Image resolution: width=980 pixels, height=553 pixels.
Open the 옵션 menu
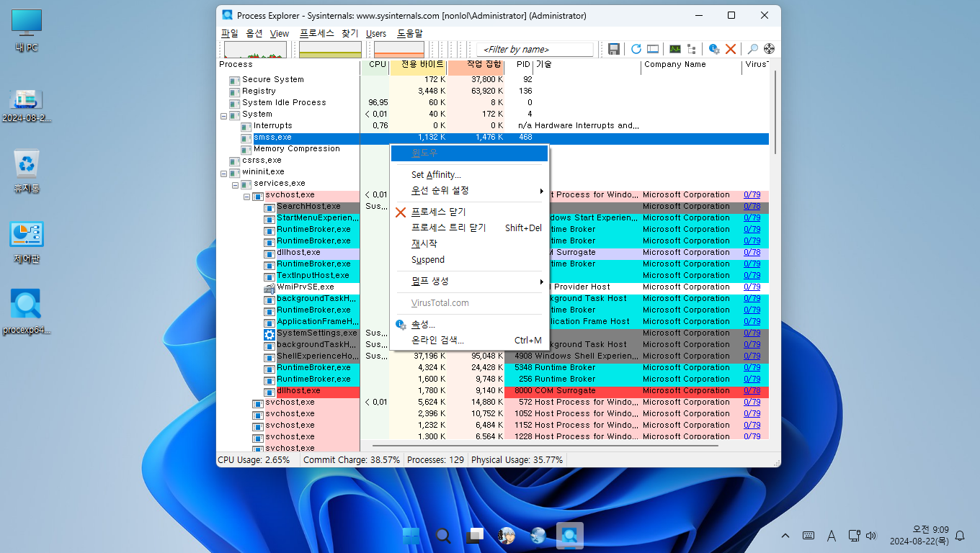point(254,33)
